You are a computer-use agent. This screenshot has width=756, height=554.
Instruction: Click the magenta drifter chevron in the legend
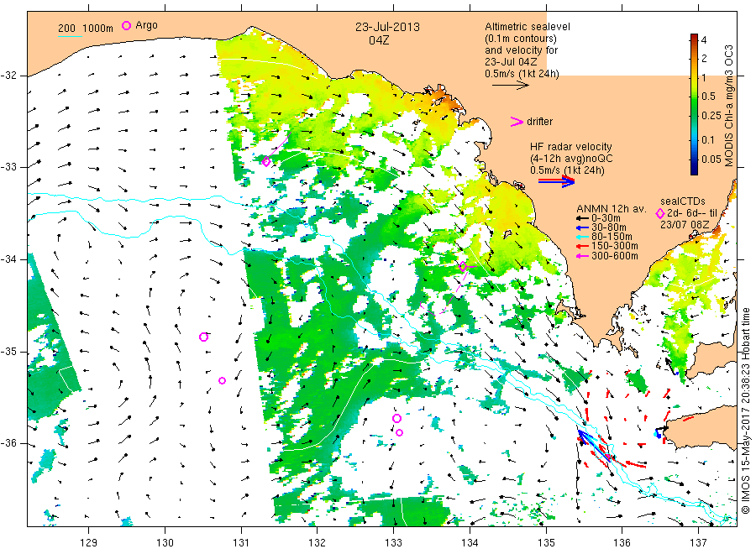[x=517, y=122]
